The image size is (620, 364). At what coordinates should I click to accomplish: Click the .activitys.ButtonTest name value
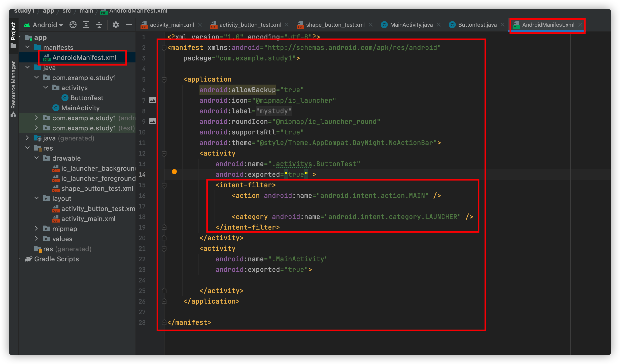point(314,164)
